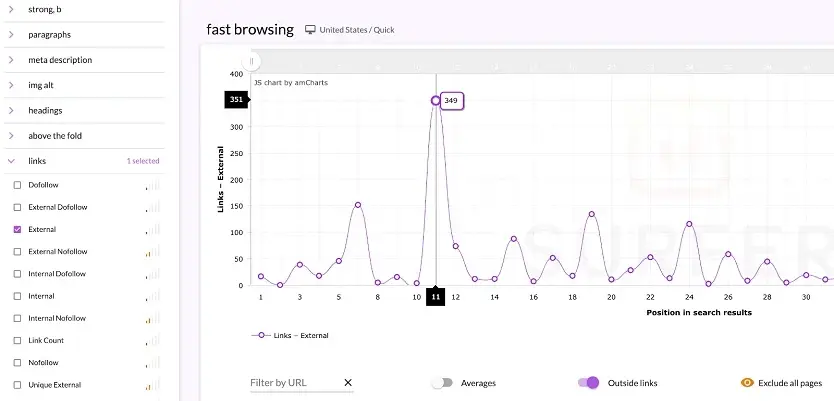The image size is (834, 401).
Task: Click the Exclude all pages eye icon
Action: 747,383
